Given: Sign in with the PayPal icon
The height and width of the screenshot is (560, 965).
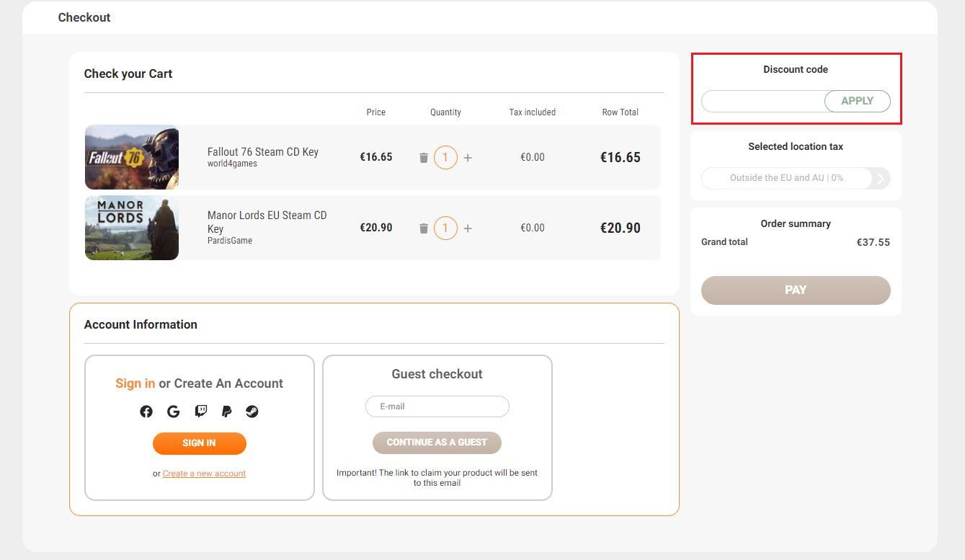Looking at the screenshot, I should pos(226,412).
